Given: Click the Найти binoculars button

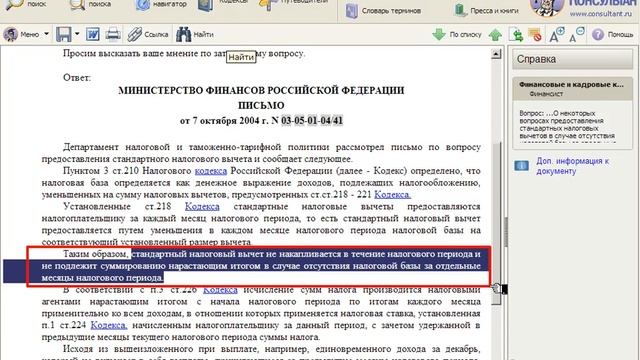Looking at the screenshot, I should point(195,35).
